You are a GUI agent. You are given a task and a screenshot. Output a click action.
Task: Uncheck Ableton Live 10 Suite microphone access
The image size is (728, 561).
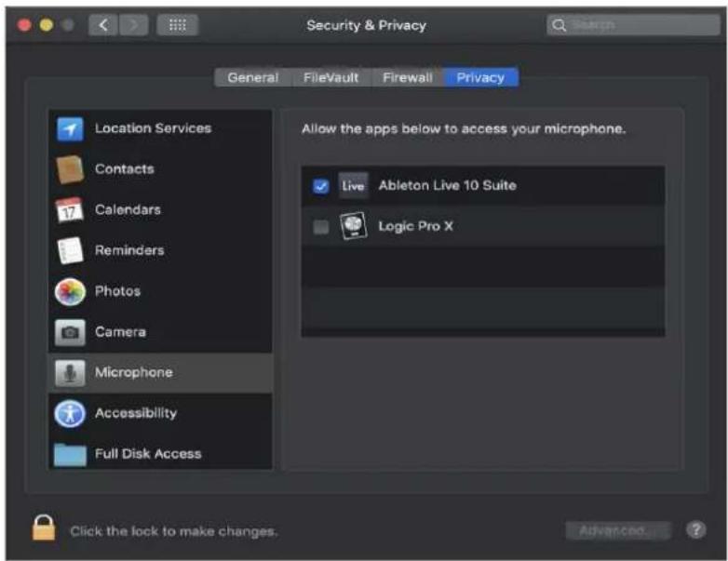coord(321,186)
